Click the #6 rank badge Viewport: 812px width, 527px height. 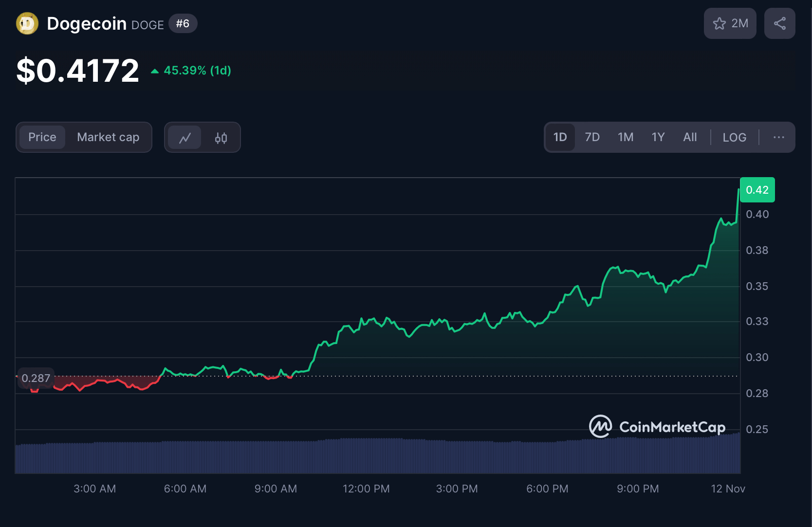point(183,23)
